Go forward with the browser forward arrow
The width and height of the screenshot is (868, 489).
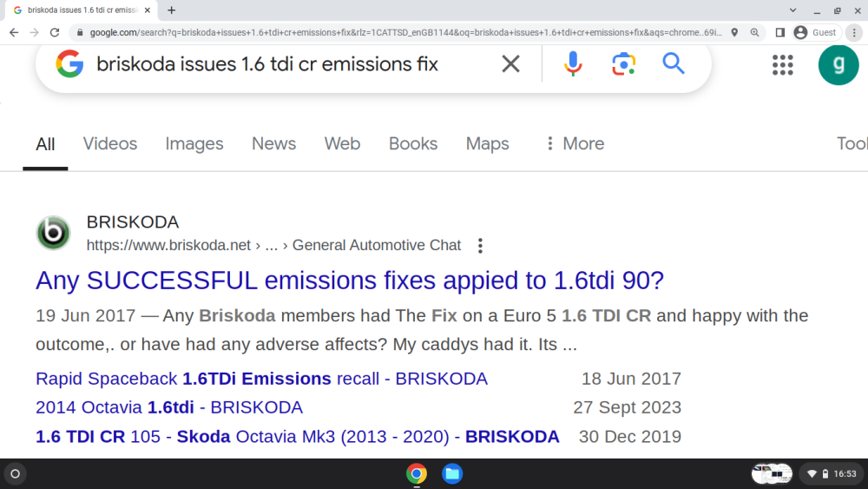(x=35, y=33)
